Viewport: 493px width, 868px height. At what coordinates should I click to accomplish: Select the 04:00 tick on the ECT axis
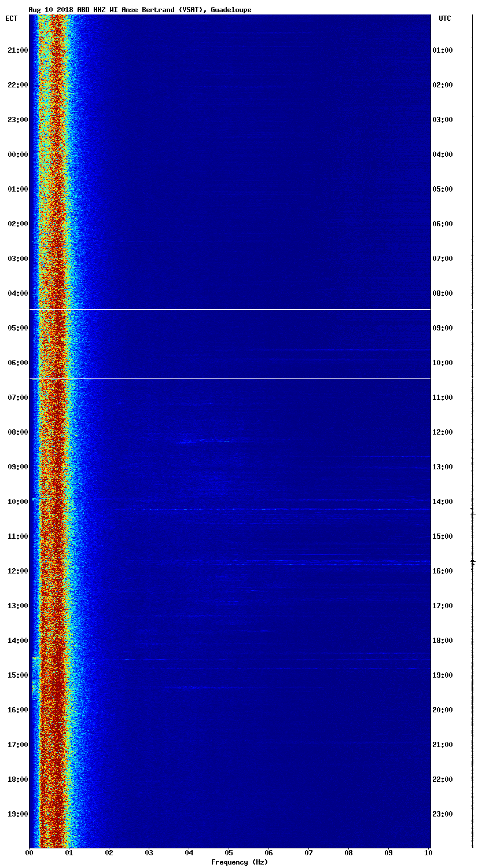click(17, 293)
